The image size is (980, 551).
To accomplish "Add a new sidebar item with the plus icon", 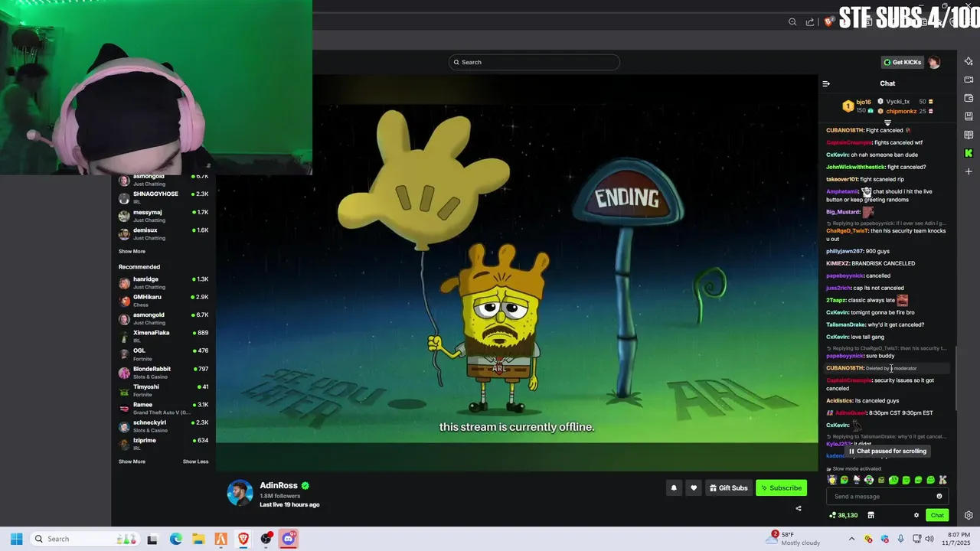I will pos(969,171).
